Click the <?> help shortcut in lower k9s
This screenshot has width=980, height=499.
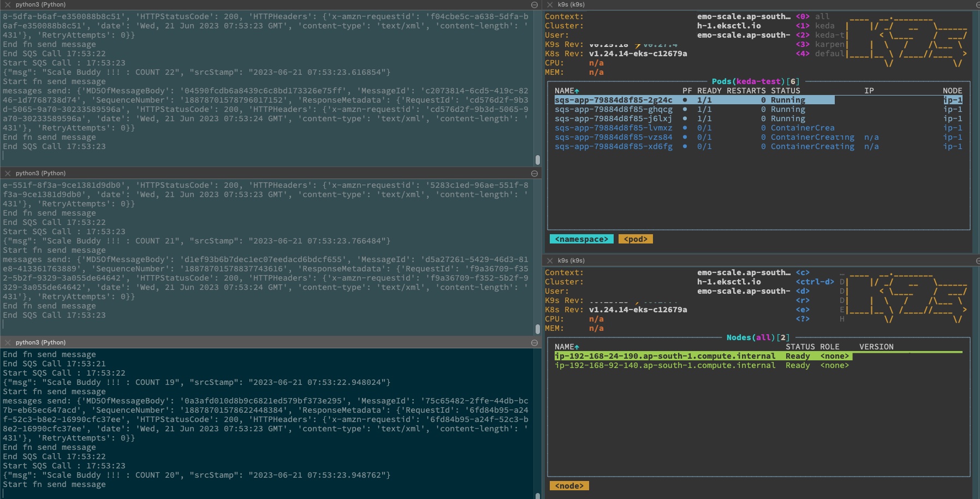coord(803,319)
